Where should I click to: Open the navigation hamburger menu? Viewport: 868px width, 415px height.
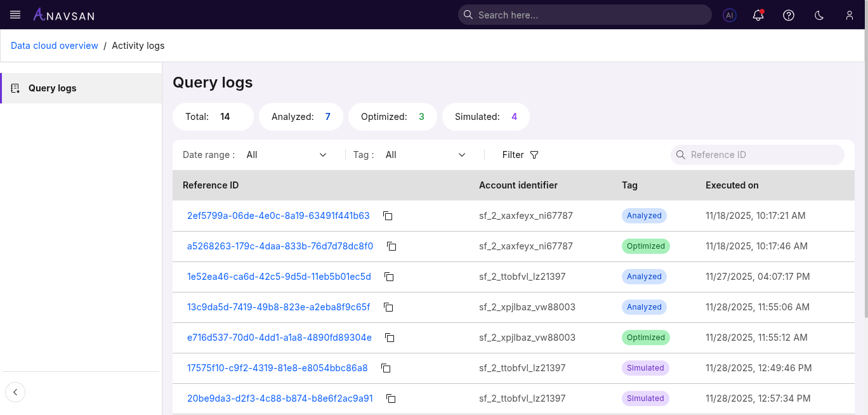15,15
